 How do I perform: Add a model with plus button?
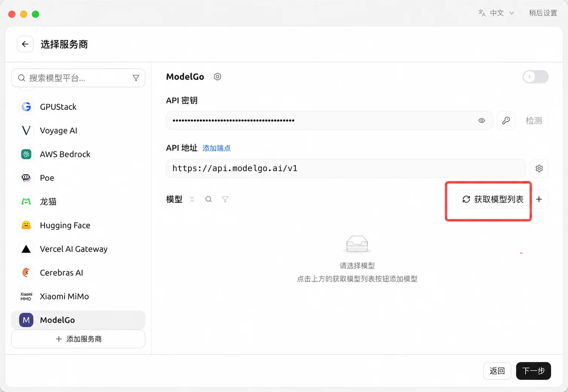[539, 199]
